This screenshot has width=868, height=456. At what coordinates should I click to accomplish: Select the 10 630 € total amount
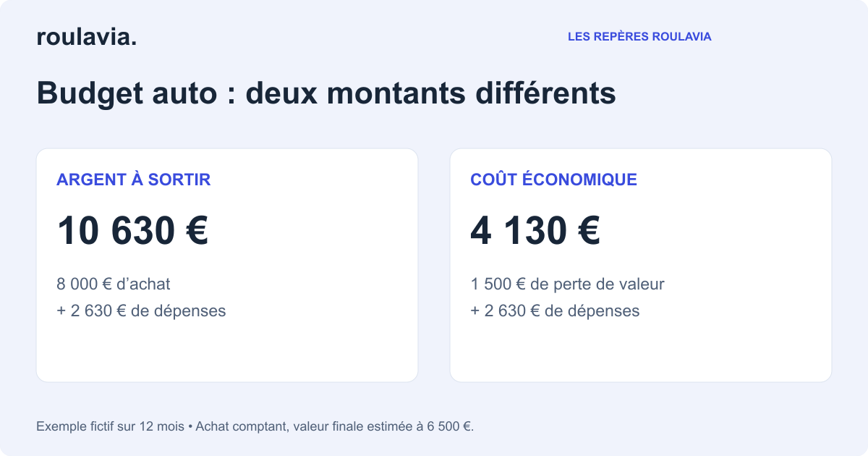click(x=132, y=231)
